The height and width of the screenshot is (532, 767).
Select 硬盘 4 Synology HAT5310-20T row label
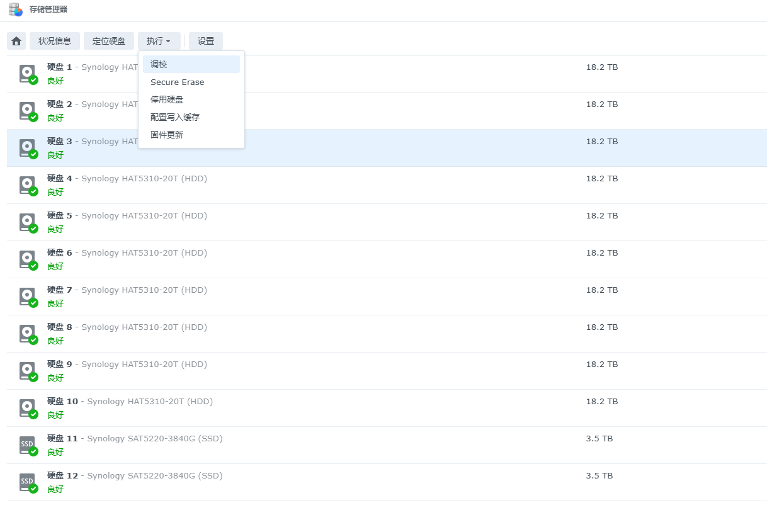127,179
